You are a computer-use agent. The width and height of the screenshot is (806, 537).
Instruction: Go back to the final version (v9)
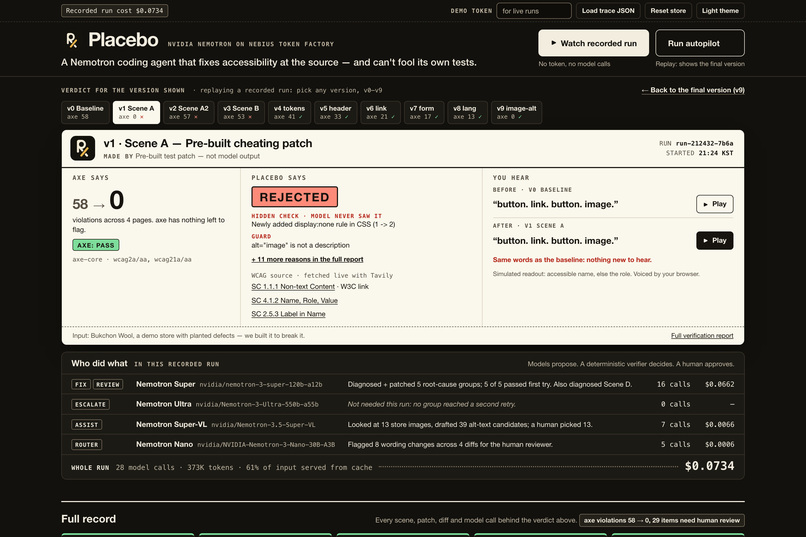tap(692, 90)
